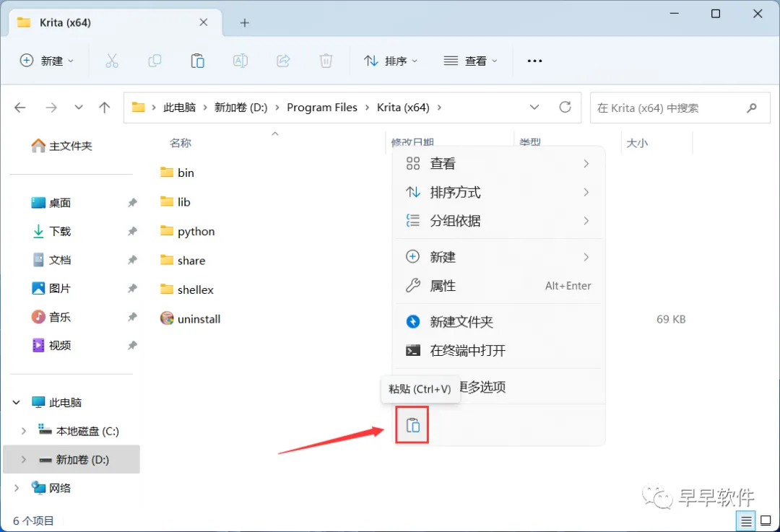The width and height of the screenshot is (780, 532).
Task: Open 音乐 in navigation pane
Action: [51, 317]
